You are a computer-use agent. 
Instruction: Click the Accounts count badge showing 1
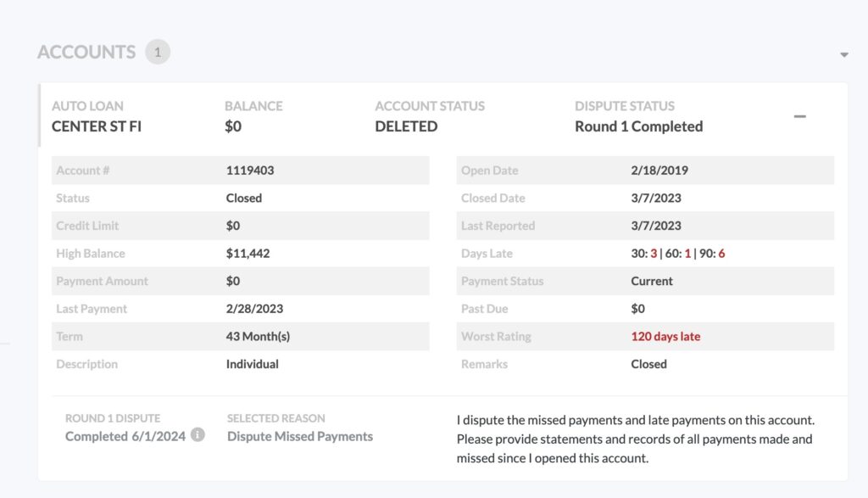click(158, 52)
